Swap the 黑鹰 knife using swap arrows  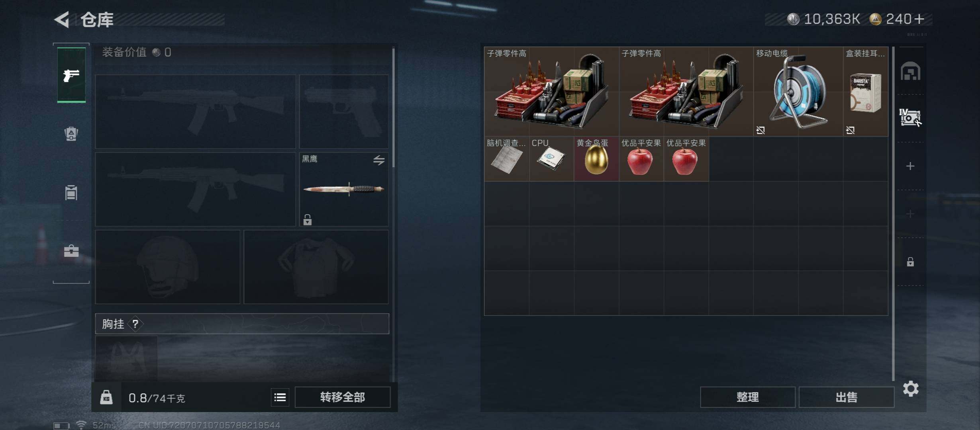(x=379, y=160)
